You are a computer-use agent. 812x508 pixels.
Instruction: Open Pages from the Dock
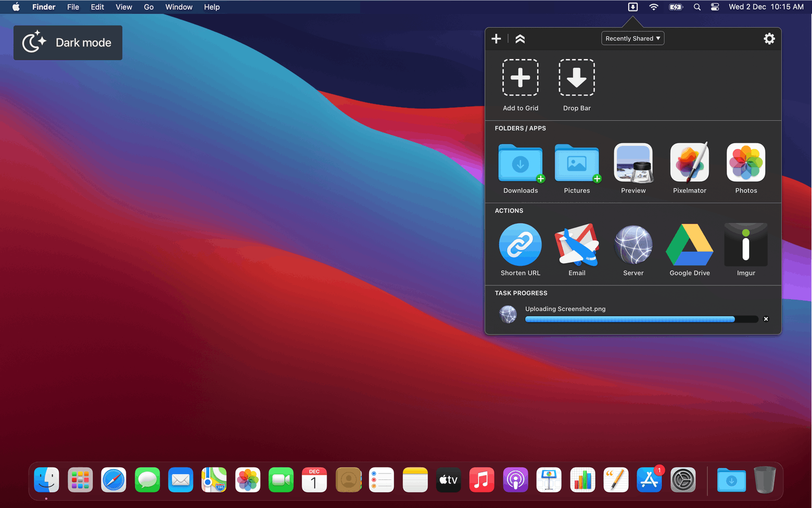(616, 480)
